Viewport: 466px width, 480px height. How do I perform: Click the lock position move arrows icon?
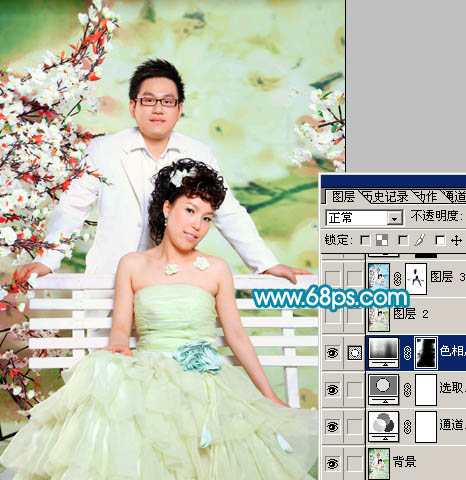(456, 240)
